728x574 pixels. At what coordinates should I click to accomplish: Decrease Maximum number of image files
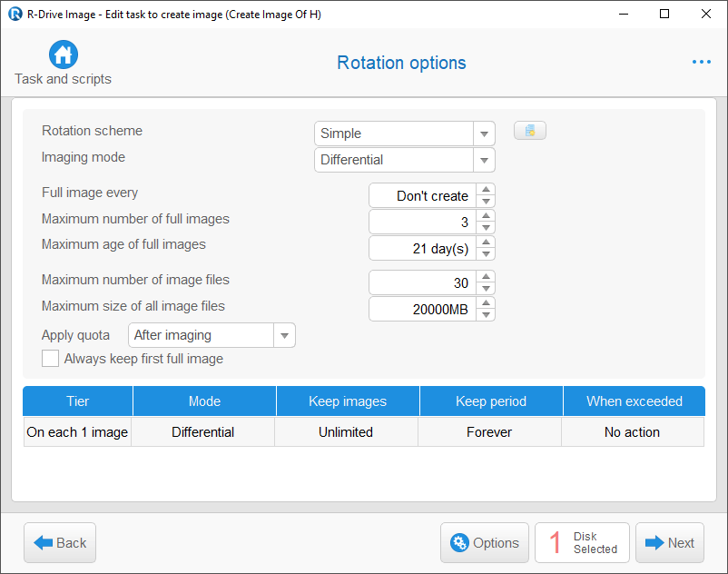click(486, 289)
